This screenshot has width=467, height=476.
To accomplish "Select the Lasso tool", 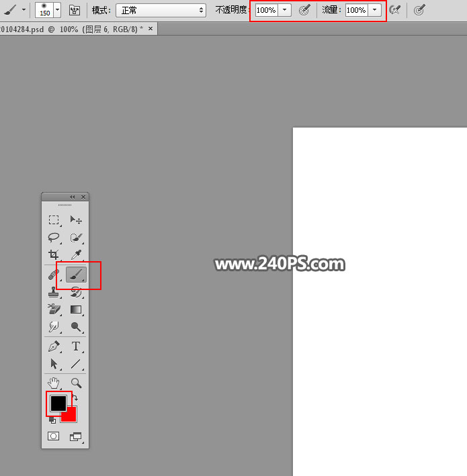I will [x=54, y=238].
